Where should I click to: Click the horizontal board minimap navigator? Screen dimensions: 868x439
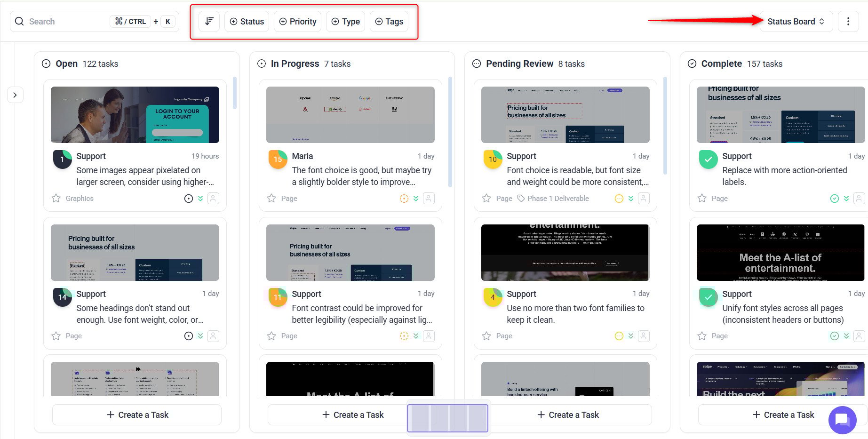click(x=447, y=418)
